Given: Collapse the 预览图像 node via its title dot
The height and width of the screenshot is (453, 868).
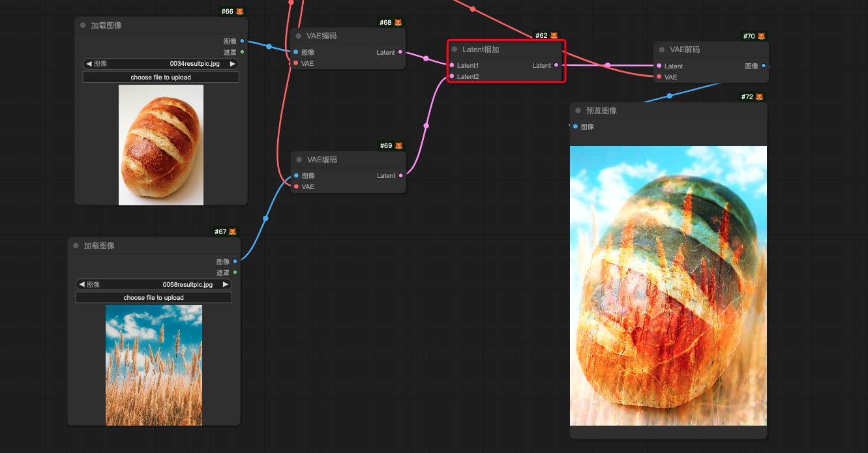Looking at the screenshot, I should [578, 111].
